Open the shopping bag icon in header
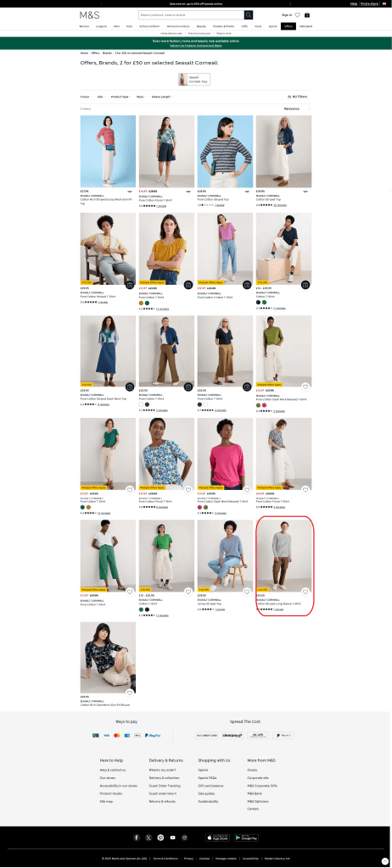 point(307,15)
